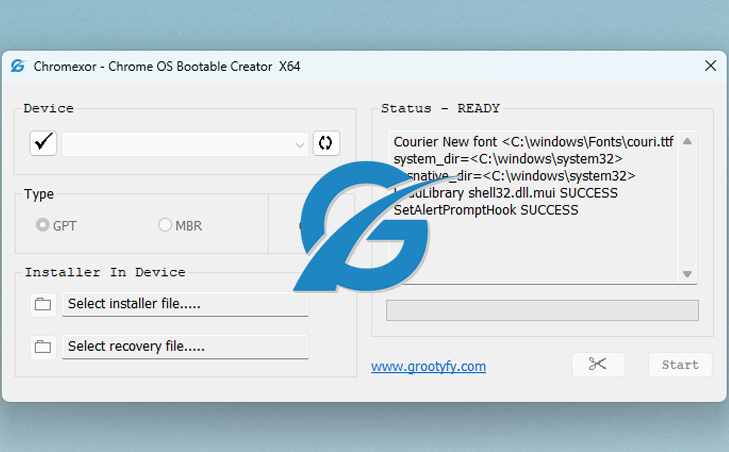The width and height of the screenshot is (729, 452).
Task: Click the Chromexor logo in the title bar
Action: point(18,66)
